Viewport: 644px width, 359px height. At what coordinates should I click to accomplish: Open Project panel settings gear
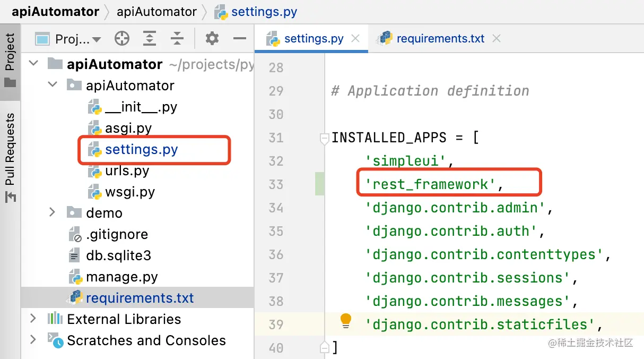(x=212, y=39)
